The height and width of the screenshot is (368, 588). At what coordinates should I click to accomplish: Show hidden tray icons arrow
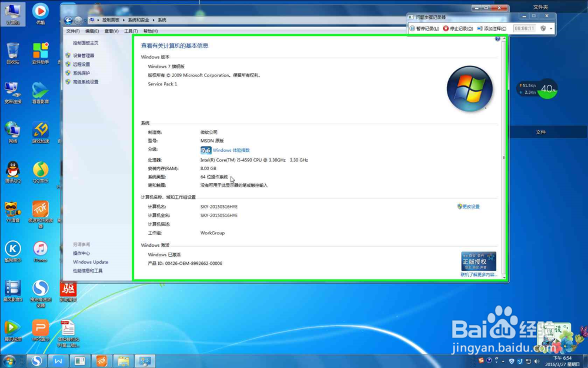click(503, 362)
